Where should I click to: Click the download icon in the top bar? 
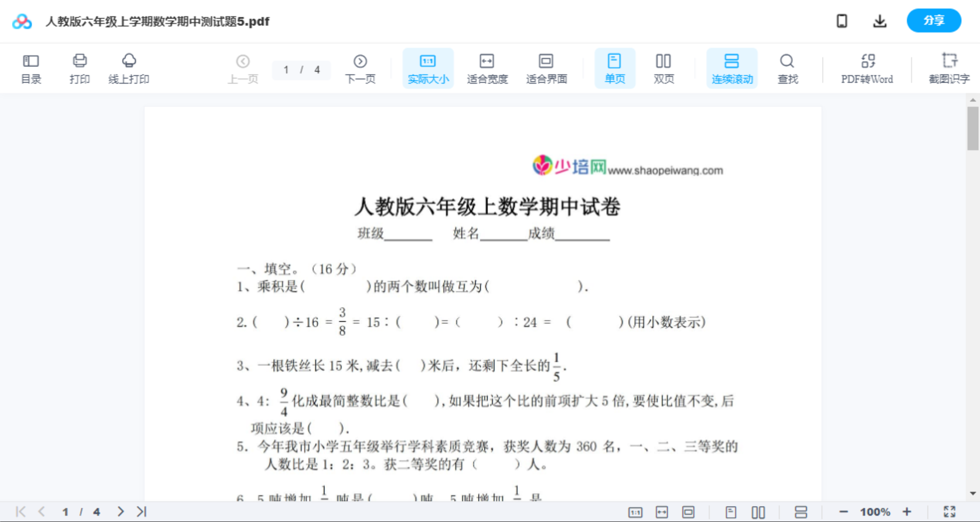(x=880, y=20)
